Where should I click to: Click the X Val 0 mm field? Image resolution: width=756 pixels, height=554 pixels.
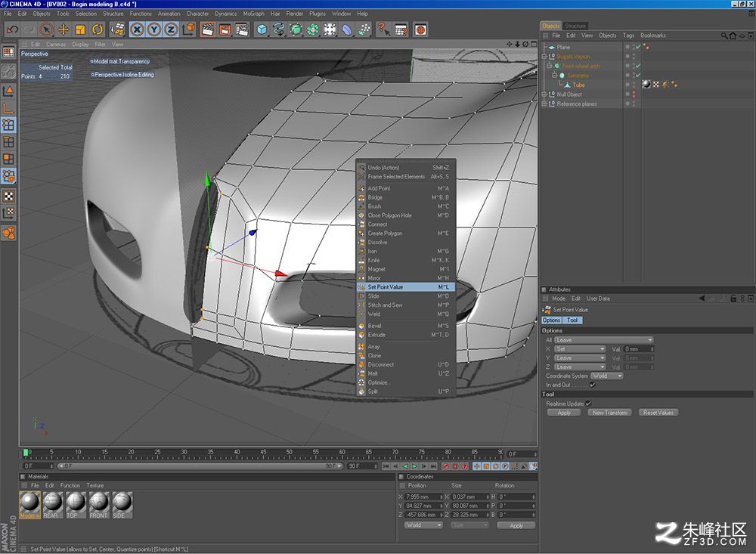tap(639, 349)
